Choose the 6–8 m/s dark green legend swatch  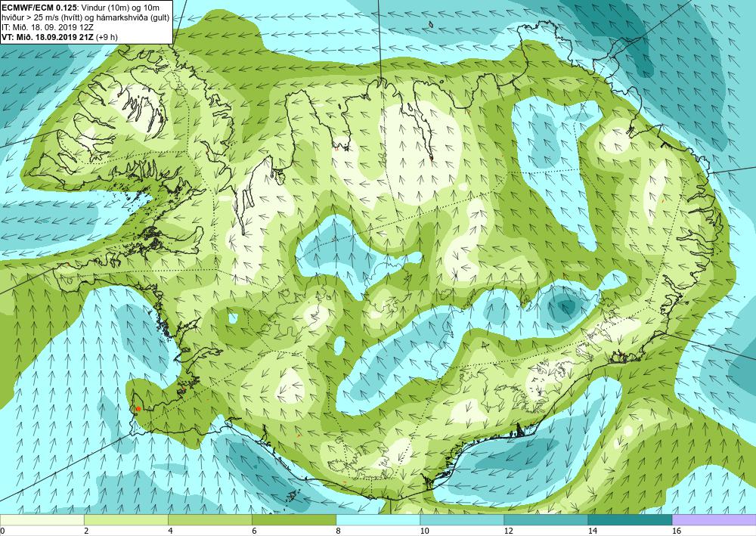294,519
